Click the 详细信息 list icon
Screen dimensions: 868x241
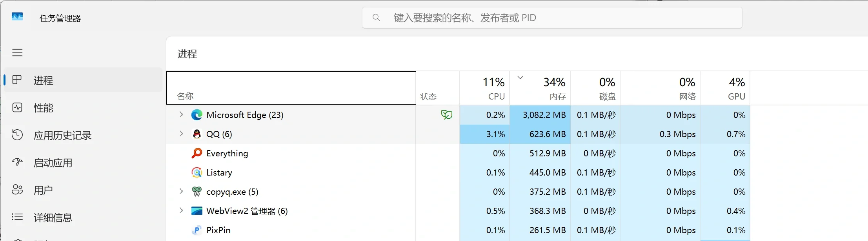click(x=17, y=217)
